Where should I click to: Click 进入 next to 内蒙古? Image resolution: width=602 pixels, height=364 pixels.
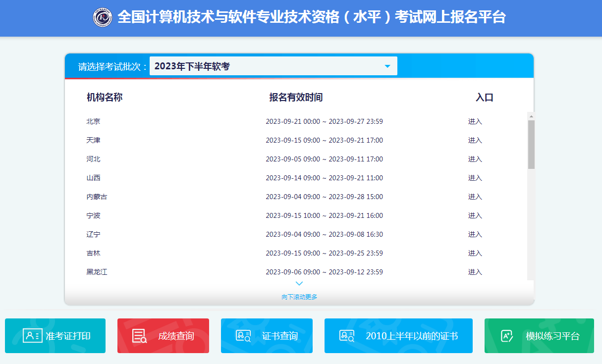tap(475, 196)
